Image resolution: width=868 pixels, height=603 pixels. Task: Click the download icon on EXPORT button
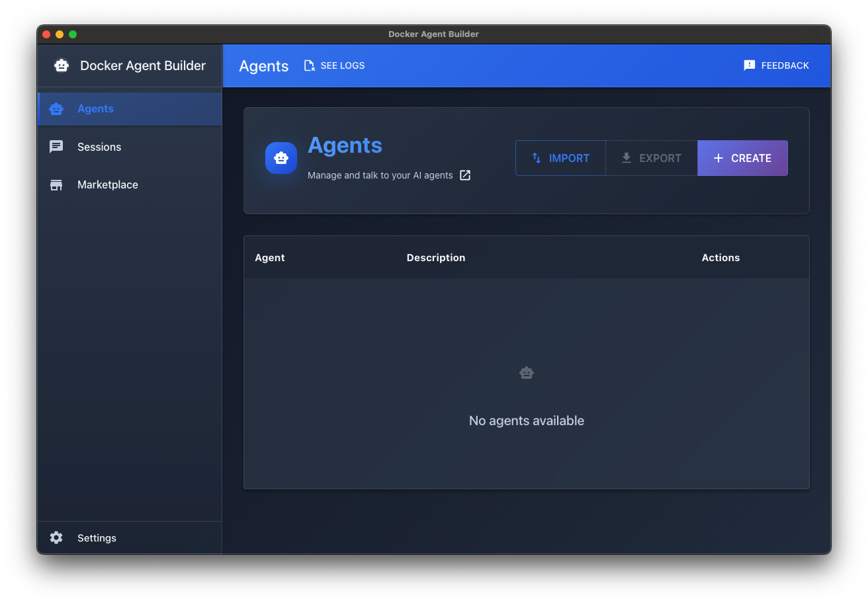(626, 158)
